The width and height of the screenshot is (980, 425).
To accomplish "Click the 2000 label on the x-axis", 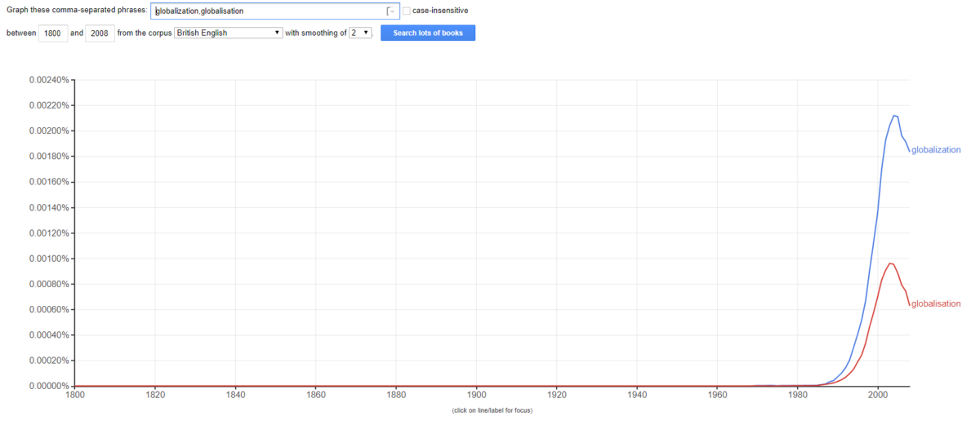I will [x=878, y=396].
